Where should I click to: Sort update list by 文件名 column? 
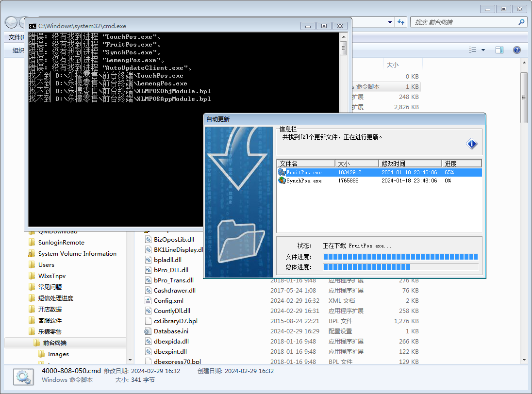click(x=306, y=164)
